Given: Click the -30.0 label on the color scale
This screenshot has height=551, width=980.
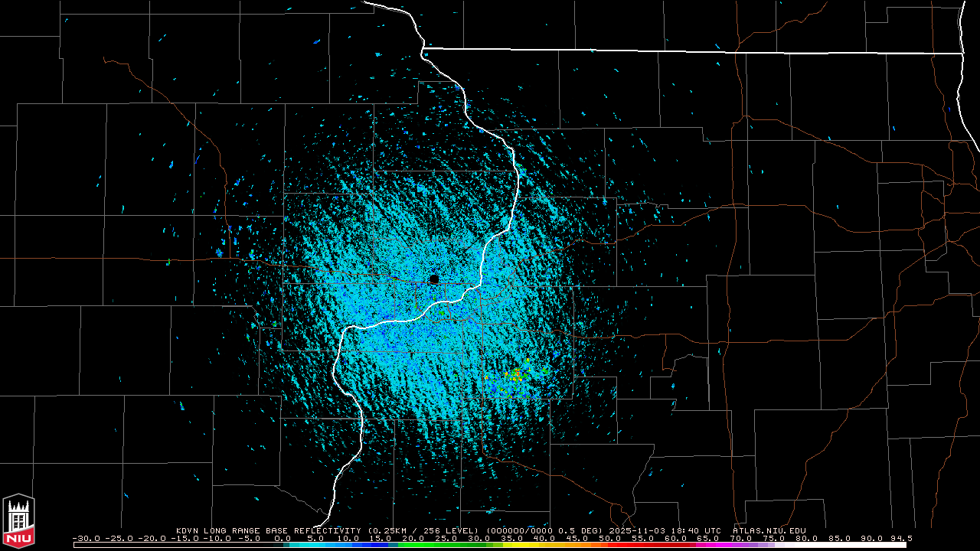Looking at the screenshot, I should [87, 539].
